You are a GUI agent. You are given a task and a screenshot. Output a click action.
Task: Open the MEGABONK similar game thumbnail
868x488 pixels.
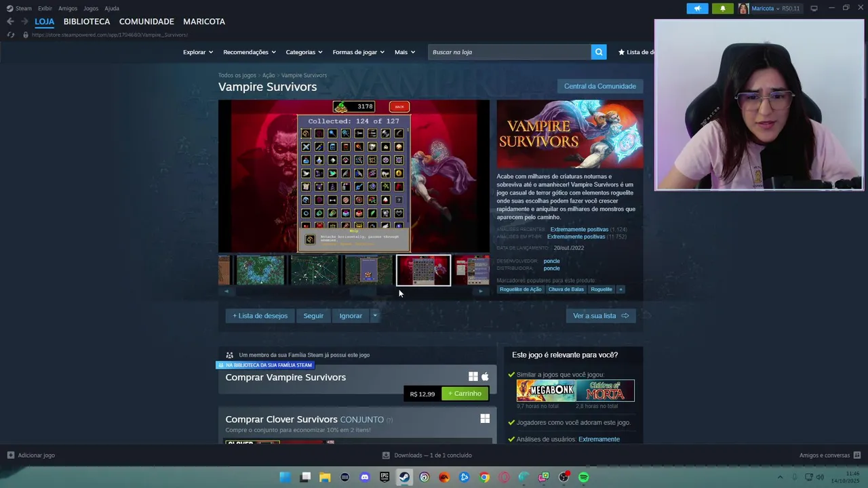(x=546, y=390)
